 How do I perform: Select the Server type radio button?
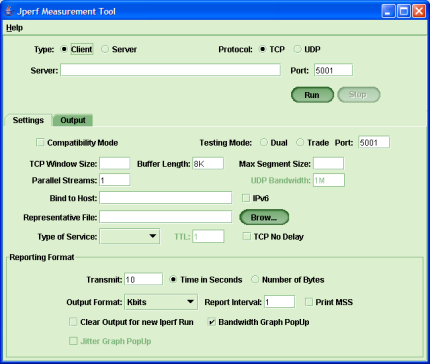105,49
